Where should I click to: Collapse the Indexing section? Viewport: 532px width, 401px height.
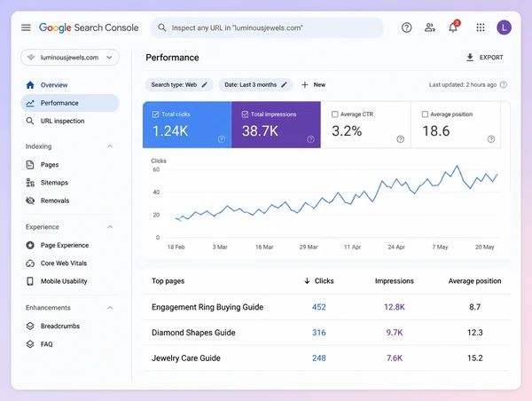point(110,146)
